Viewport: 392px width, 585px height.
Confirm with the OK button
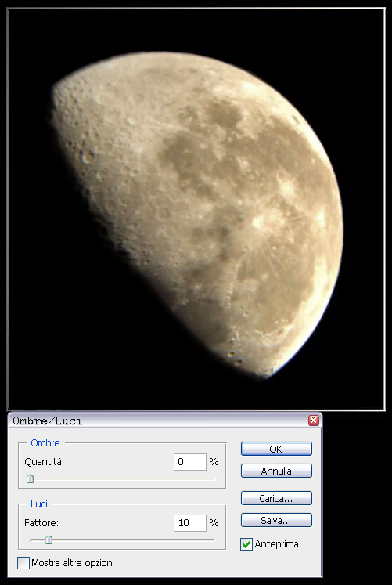[x=276, y=449]
